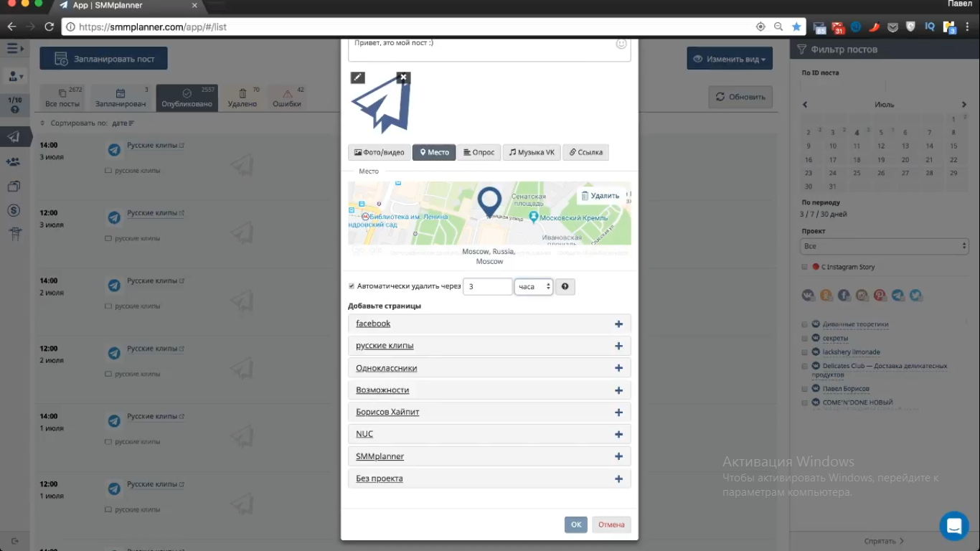Open the Удалено tab with trash icon
Image resolution: width=980 pixels, height=551 pixels.
(242, 98)
